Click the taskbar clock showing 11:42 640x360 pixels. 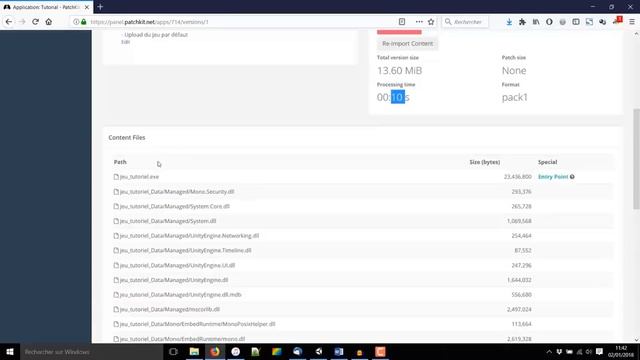(x=620, y=351)
